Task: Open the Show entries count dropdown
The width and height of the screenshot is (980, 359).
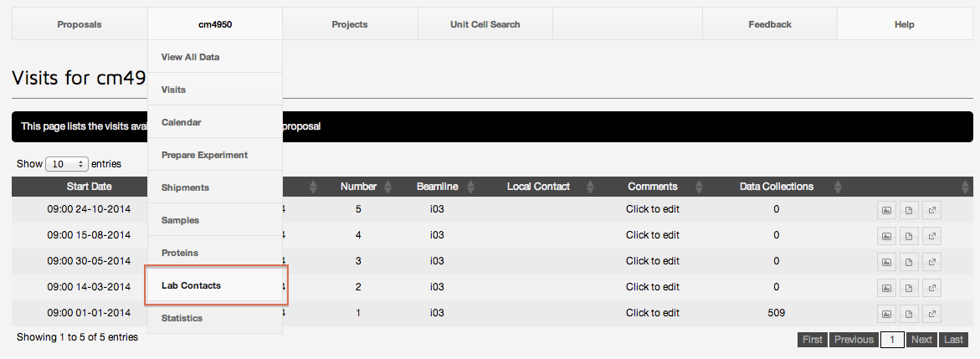Action: click(x=67, y=164)
